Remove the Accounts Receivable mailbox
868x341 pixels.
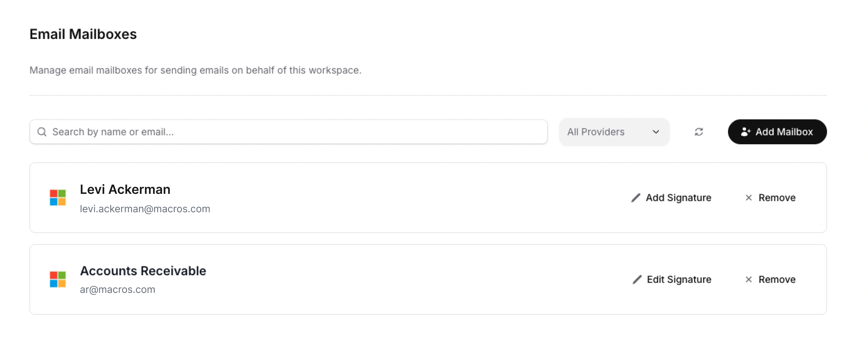[777, 279]
